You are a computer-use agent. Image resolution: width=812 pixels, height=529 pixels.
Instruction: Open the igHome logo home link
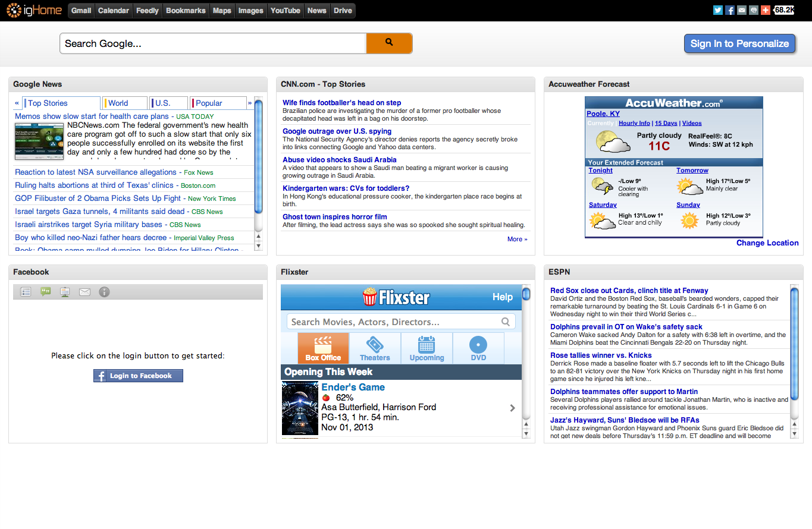(x=33, y=10)
